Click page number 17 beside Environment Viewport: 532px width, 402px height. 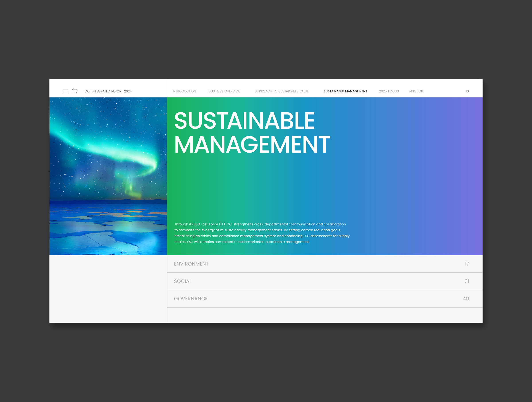coord(467,264)
